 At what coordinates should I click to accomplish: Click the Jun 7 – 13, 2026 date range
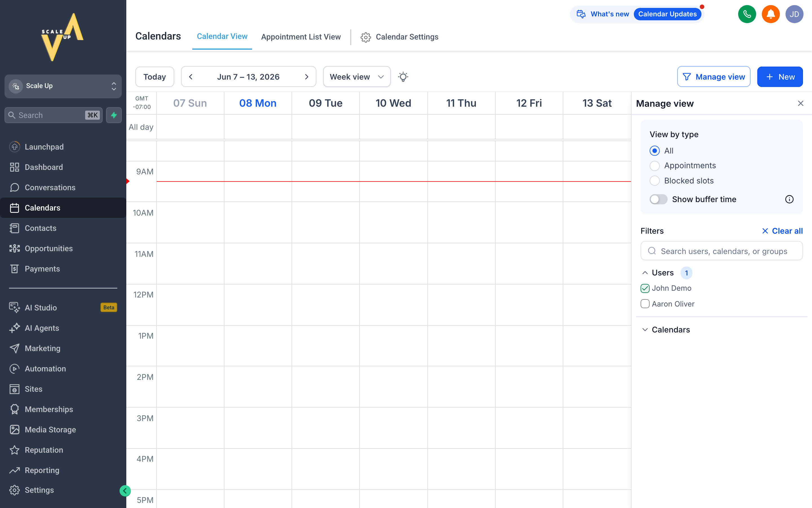tap(248, 76)
